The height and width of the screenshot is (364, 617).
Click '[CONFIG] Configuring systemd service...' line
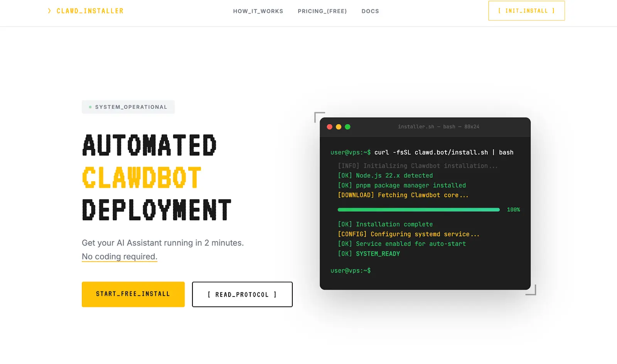pyautogui.click(x=409, y=234)
